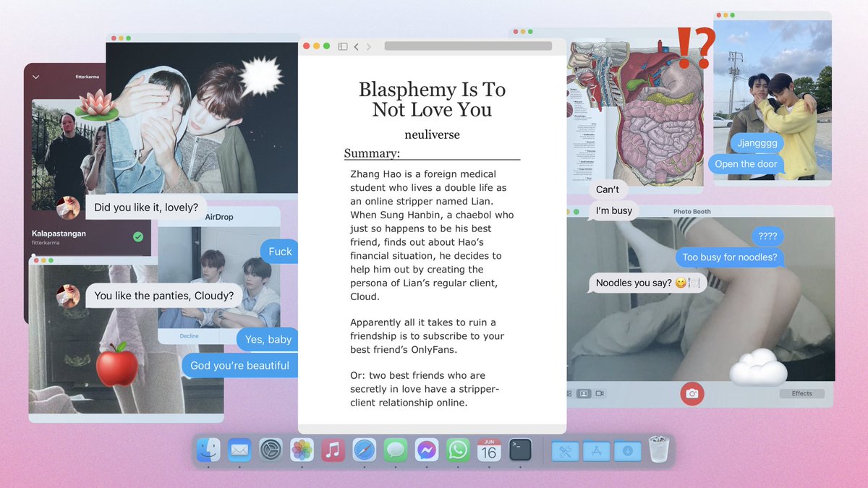The image size is (868, 488).
Task: Collapse the fitterkarma player with the chevron
Action: [x=35, y=76]
